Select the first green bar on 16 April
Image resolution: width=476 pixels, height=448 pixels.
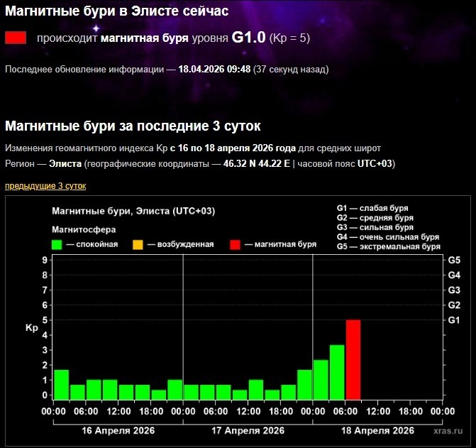tap(62, 385)
